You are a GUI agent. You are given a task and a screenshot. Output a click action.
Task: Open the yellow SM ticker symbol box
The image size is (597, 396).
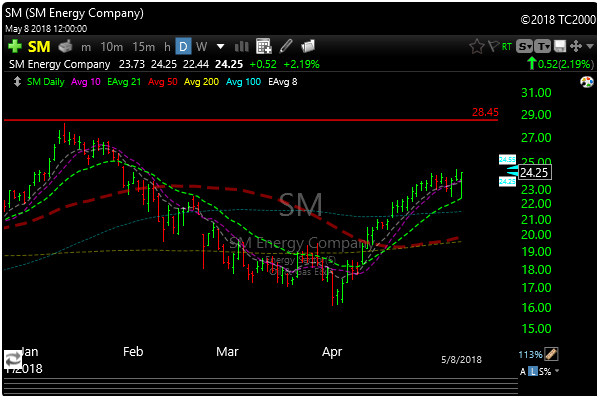click(x=39, y=47)
